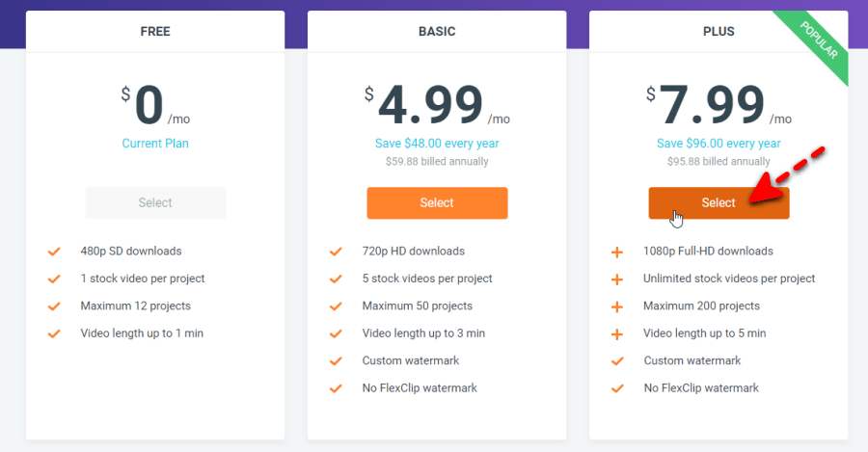
Task: Click plus icon beside Maximum 200 projects
Action: (616, 307)
